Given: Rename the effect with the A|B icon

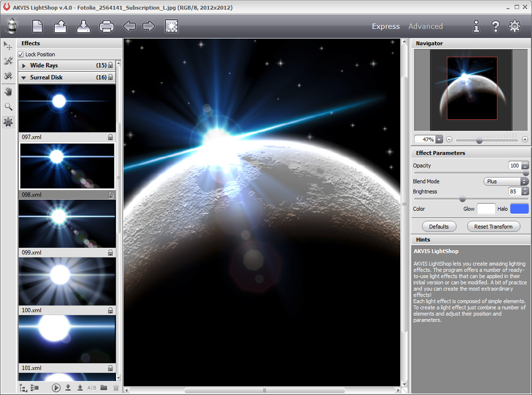Looking at the screenshot, I should tap(92, 387).
